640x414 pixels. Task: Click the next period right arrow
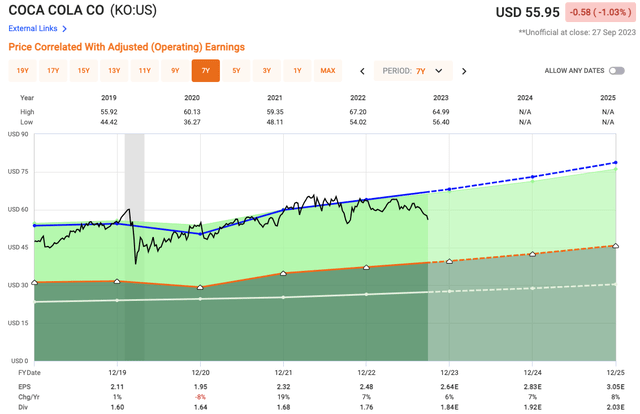click(x=464, y=71)
